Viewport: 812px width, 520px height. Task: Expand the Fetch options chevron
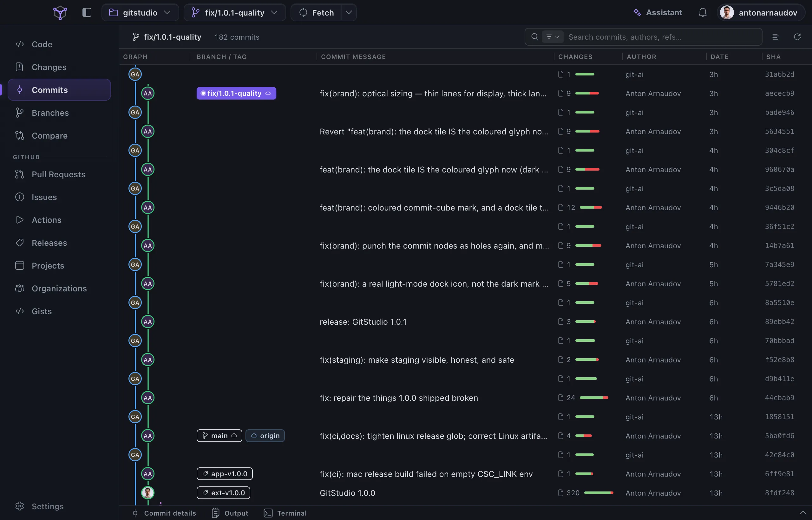349,12
